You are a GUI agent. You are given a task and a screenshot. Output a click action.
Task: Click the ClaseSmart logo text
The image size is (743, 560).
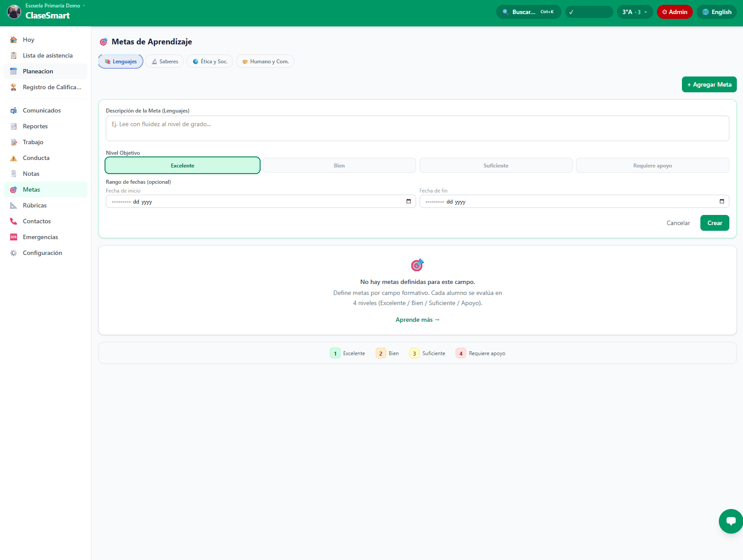(47, 15)
